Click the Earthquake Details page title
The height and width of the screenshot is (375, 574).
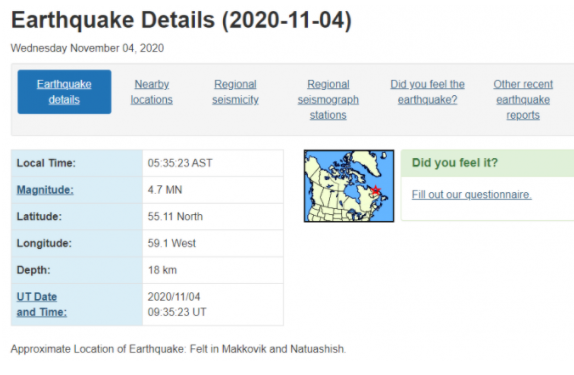tap(181, 20)
